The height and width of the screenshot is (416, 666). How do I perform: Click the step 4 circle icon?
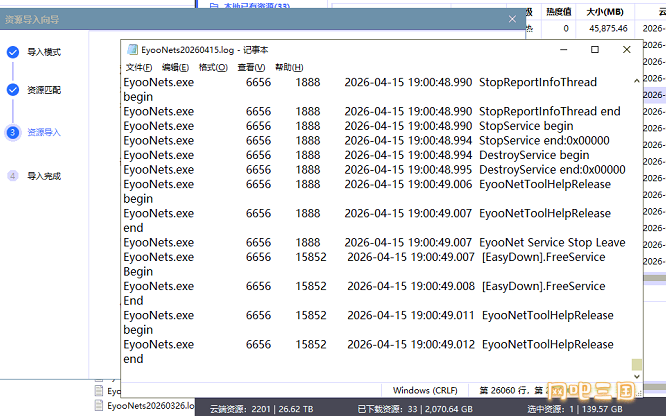pos(13,176)
